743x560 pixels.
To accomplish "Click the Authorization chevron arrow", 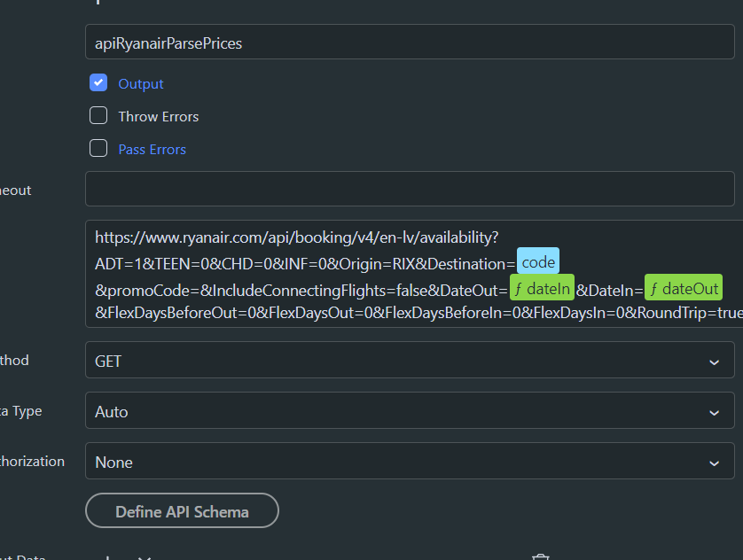I will (714, 462).
